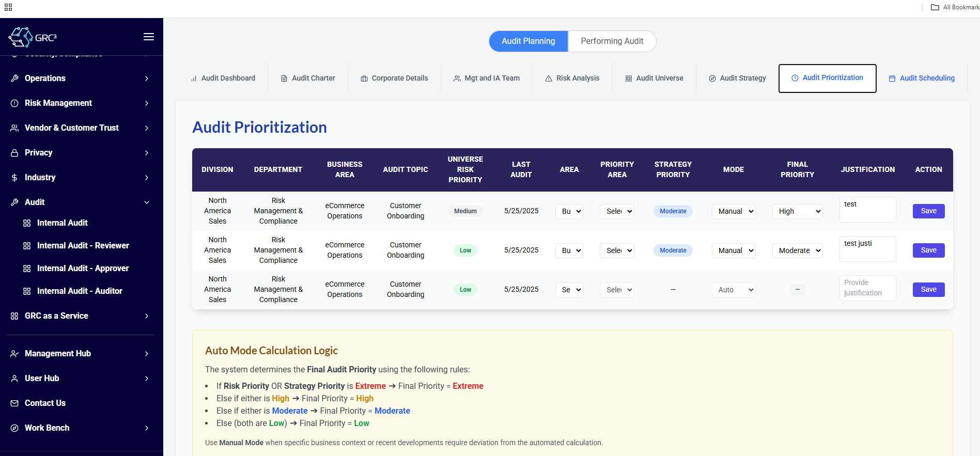Click the GRC³ logo icon
The width and height of the screenshot is (980, 456).
(x=21, y=37)
